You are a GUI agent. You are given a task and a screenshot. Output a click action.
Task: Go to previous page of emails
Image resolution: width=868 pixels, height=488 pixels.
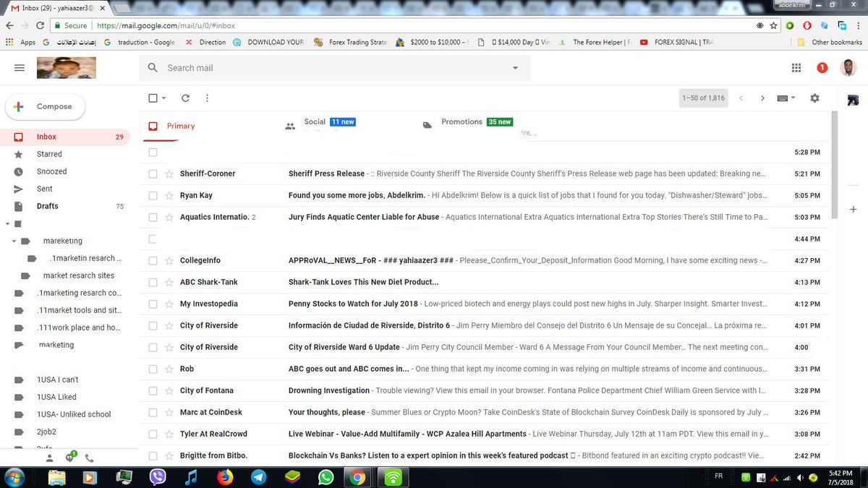(x=741, y=98)
